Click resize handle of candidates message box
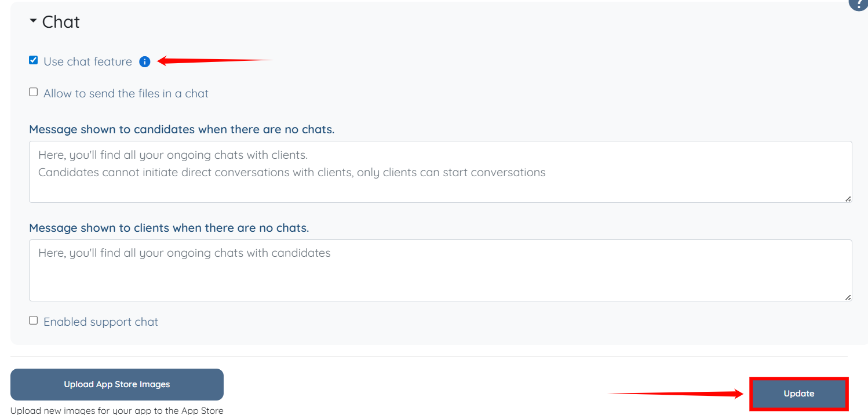 tap(848, 199)
